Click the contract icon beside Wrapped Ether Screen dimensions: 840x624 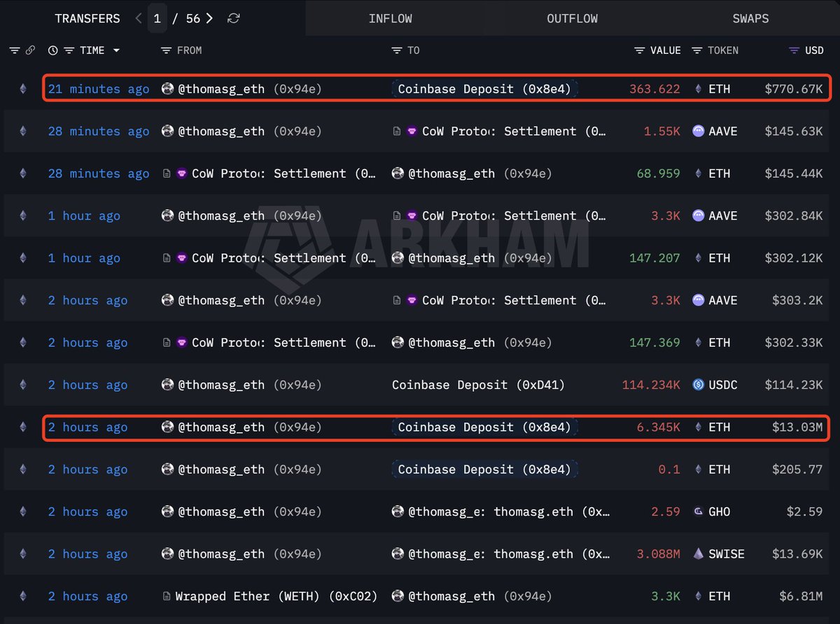tap(167, 597)
